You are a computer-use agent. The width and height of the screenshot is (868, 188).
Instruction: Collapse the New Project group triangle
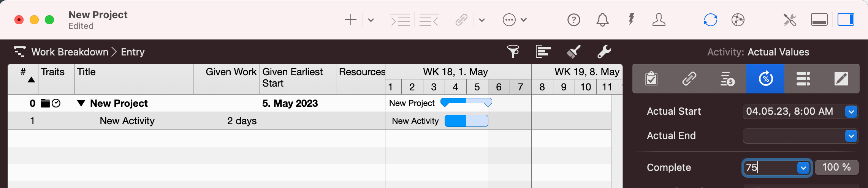(x=81, y=103)
